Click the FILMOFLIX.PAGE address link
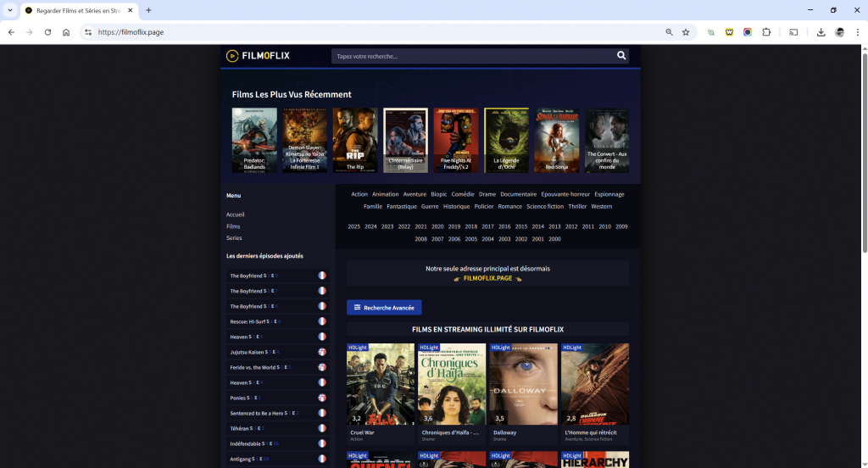The height and width of the screenshot is (468, 868). click(x=487, y=278)
